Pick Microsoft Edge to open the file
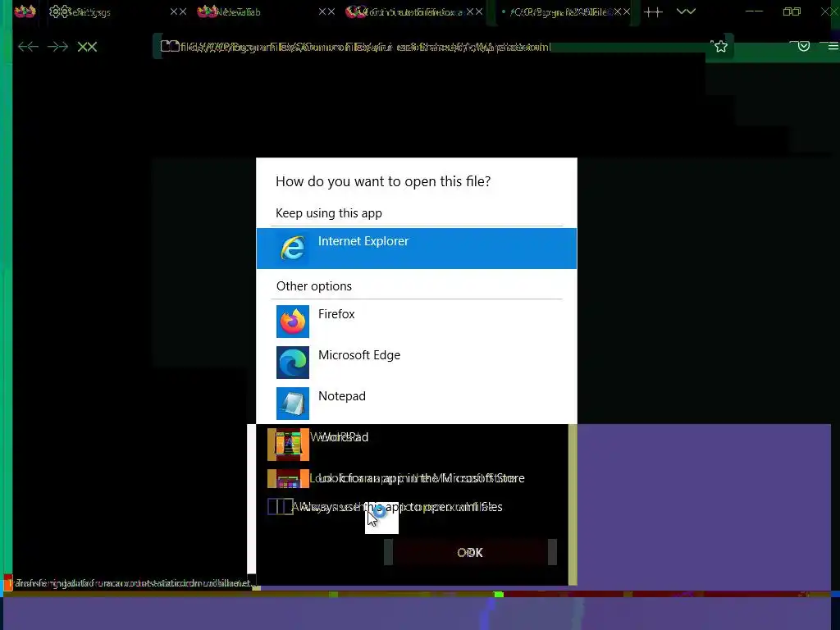The width and height of the screenshot is (840, 630). coord(416,362)
